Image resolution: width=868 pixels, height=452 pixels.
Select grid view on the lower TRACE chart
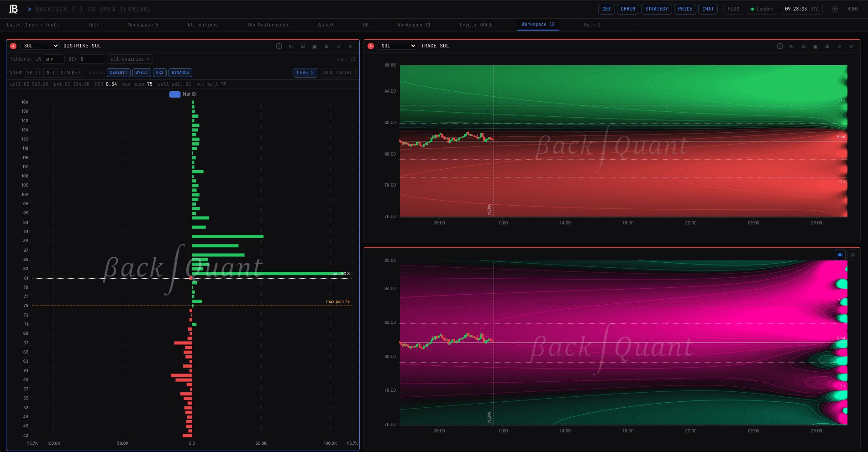click(852, 255)
